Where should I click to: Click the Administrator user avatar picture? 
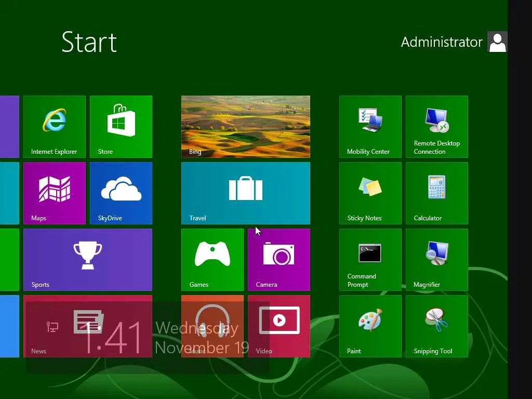click(x=497, y=42)
